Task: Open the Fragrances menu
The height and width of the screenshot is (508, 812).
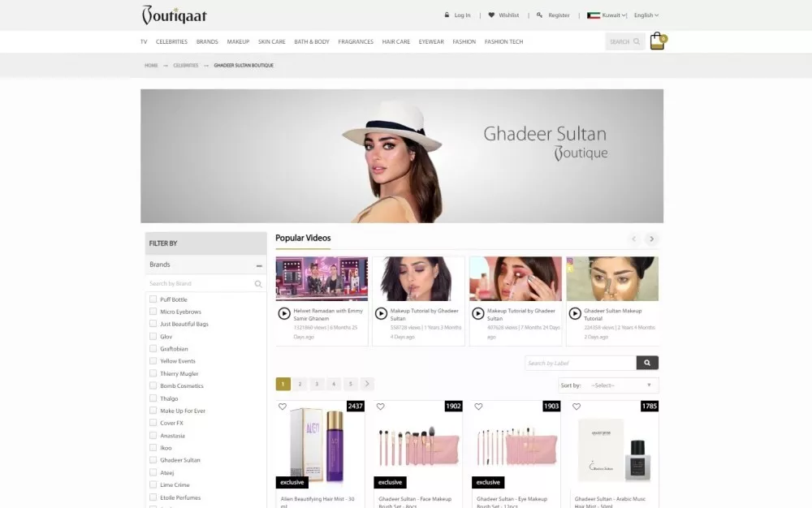Action: click(356, 41)
